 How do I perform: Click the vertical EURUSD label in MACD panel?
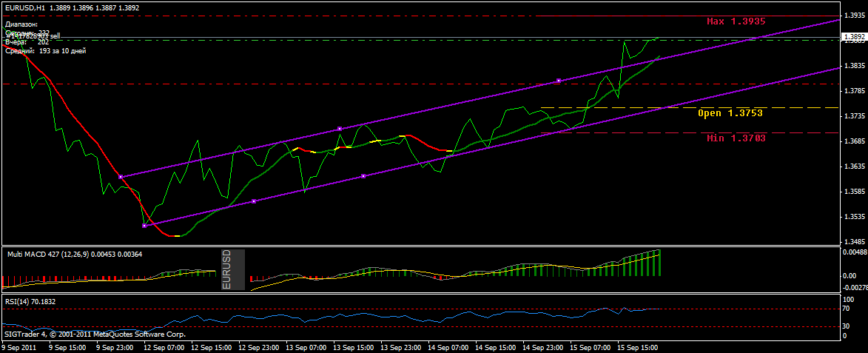coord(227,269)
